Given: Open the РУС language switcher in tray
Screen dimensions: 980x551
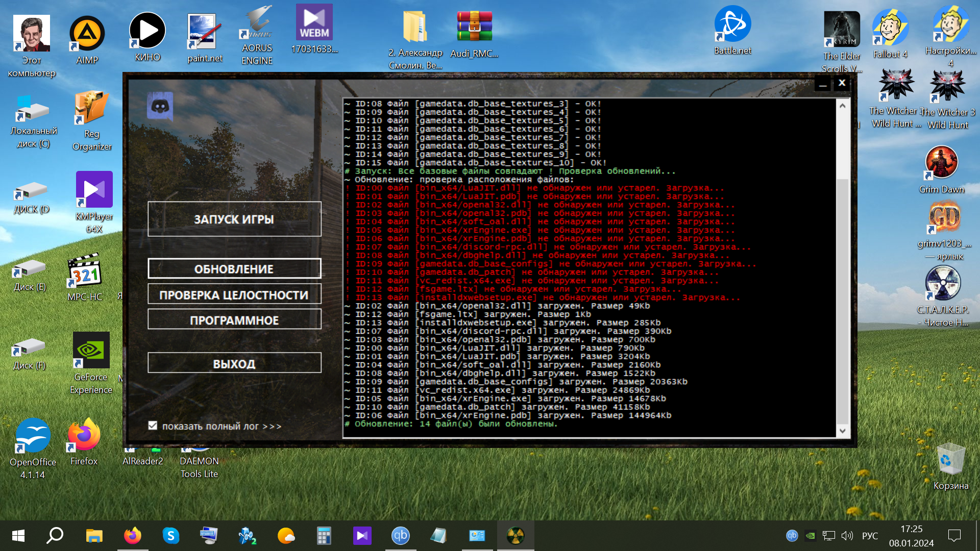Looking at the screenshot, I should pos(870,536).
